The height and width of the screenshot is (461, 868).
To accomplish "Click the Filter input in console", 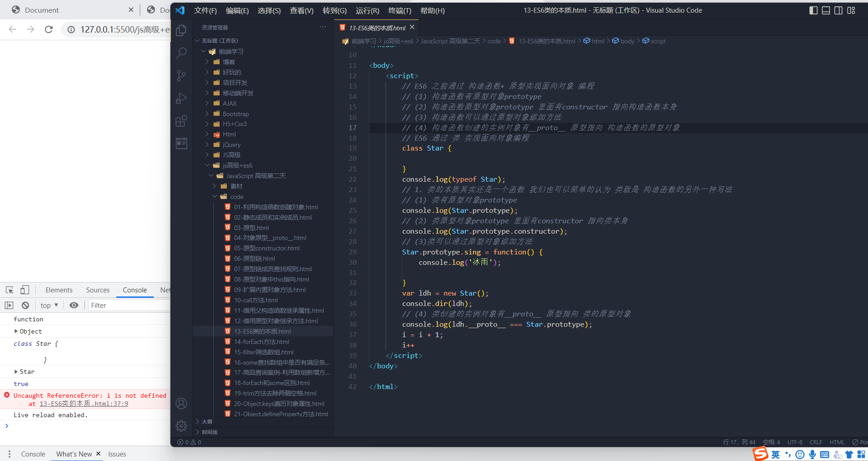I will point(129,306).
